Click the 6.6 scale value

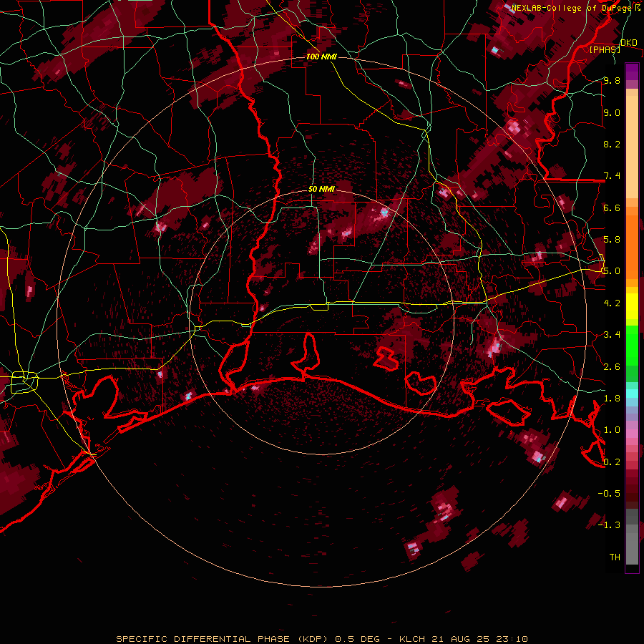tap(612, 208)
